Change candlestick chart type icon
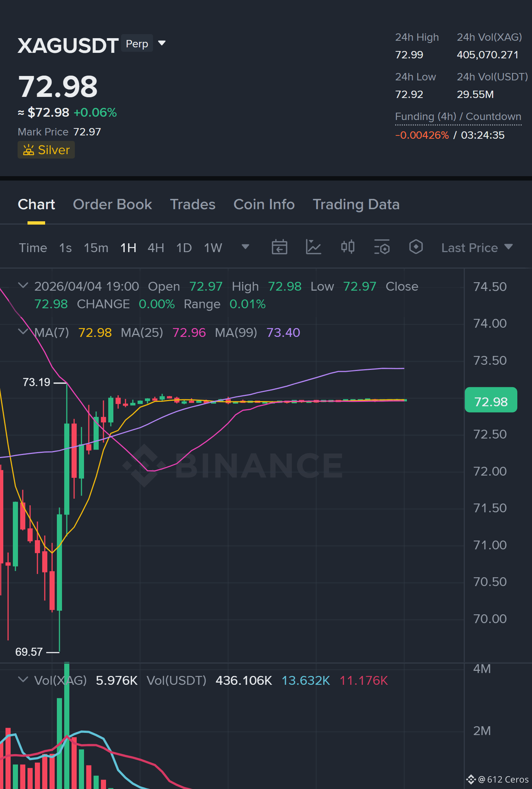This screenshot has height=789, width=532. pyautogui.click(x=347, y=247)
